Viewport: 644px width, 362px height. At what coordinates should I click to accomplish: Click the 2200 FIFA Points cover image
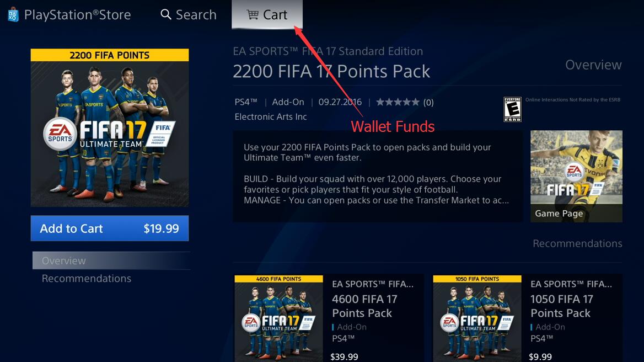pyautogui.click(x=110, y=127)
